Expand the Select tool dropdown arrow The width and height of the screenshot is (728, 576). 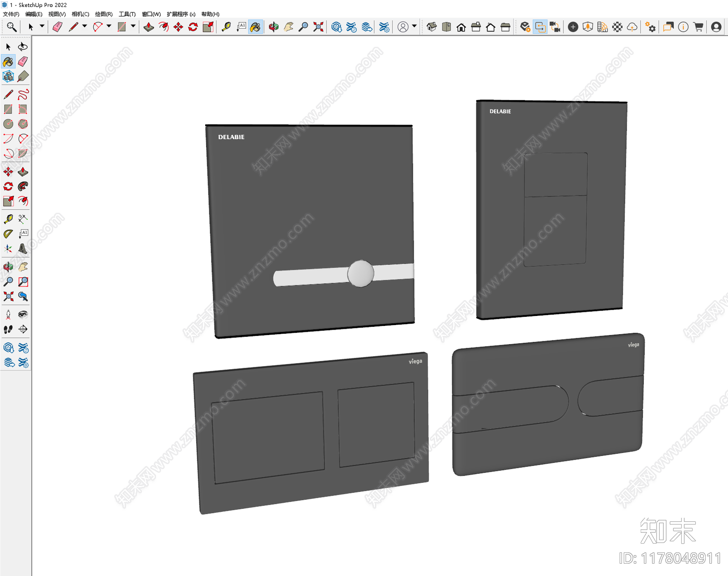[x=42, y=26]
